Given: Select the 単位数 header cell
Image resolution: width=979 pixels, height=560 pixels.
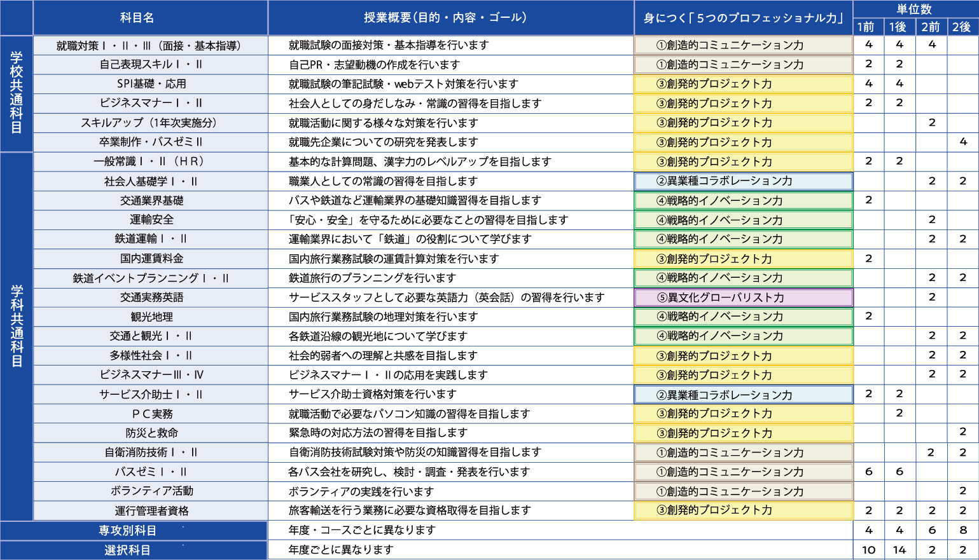Looking at the screenshot, I should pyautogui.click(x=914, y=9).
